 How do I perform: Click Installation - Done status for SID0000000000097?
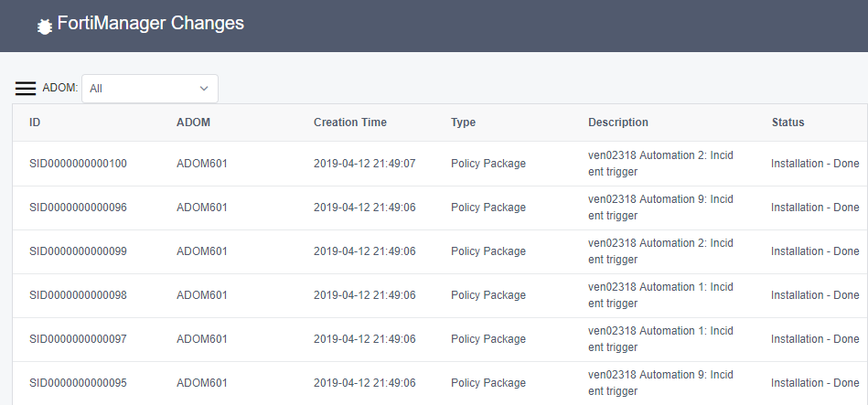tap(814, 339)
